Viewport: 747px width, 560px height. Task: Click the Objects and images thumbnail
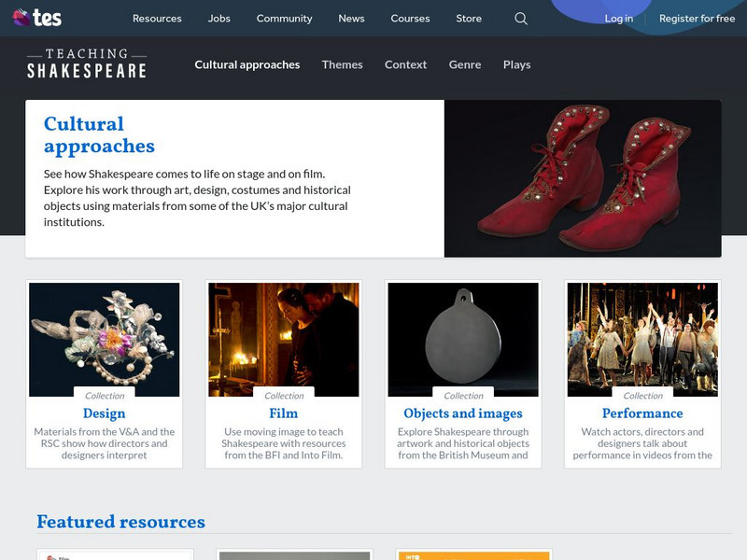[463, 340]
